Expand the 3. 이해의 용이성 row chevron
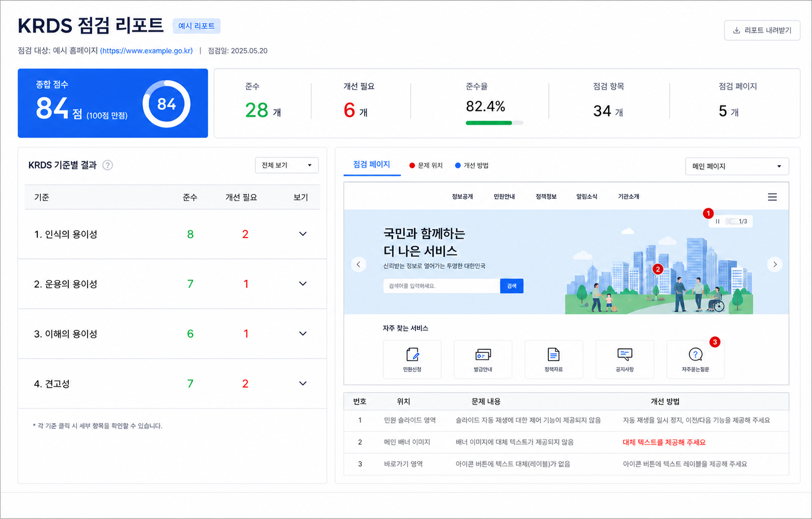 pos(303,334)
